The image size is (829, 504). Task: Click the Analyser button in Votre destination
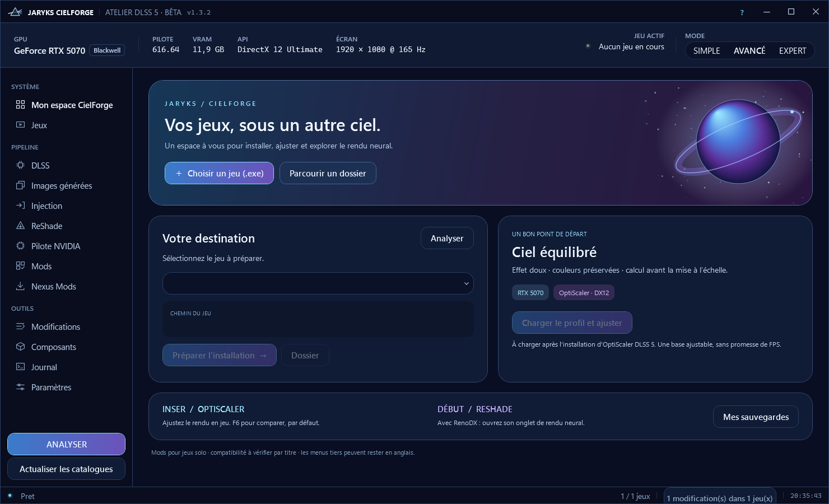coord(447,238)
